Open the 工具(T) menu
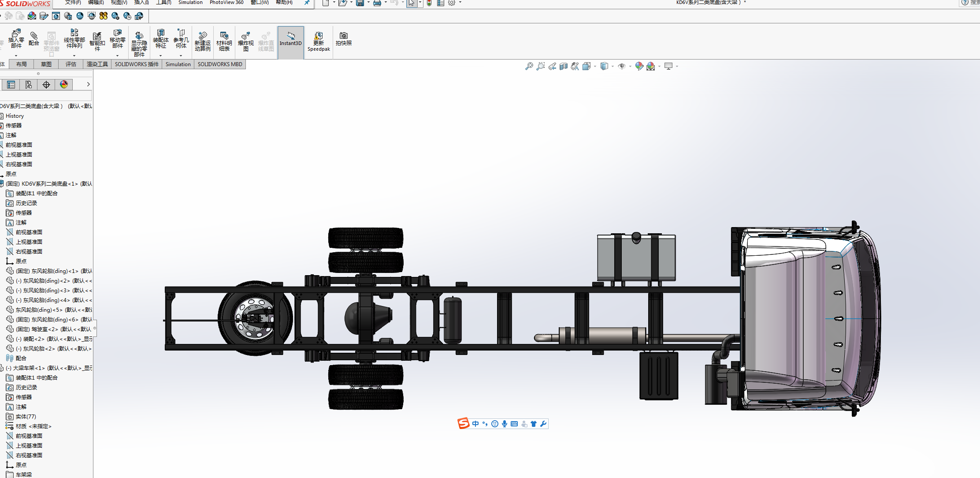 tap(163, 3)
